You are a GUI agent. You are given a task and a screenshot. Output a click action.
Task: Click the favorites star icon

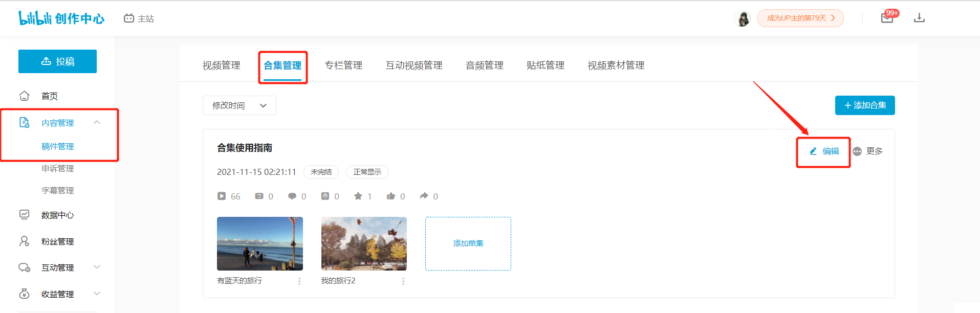pos(358,196)
